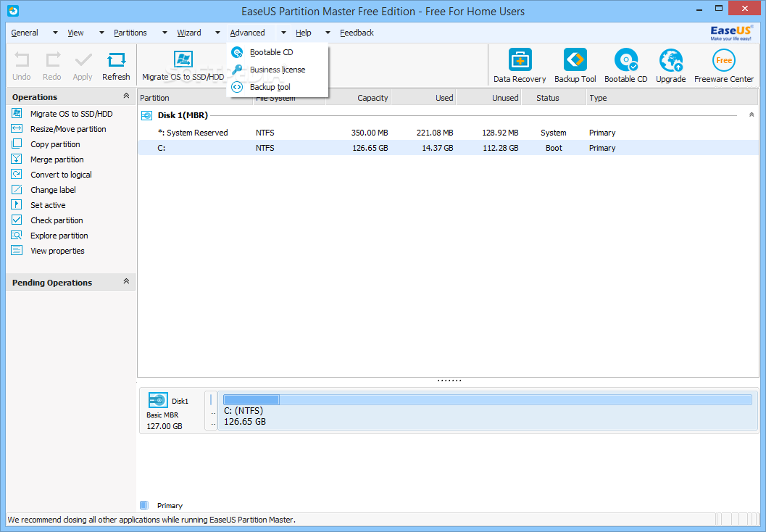Choose Resize/Move partition operation
The height and width of the screenshot is (532, 766).
click(x=68, y=129)
